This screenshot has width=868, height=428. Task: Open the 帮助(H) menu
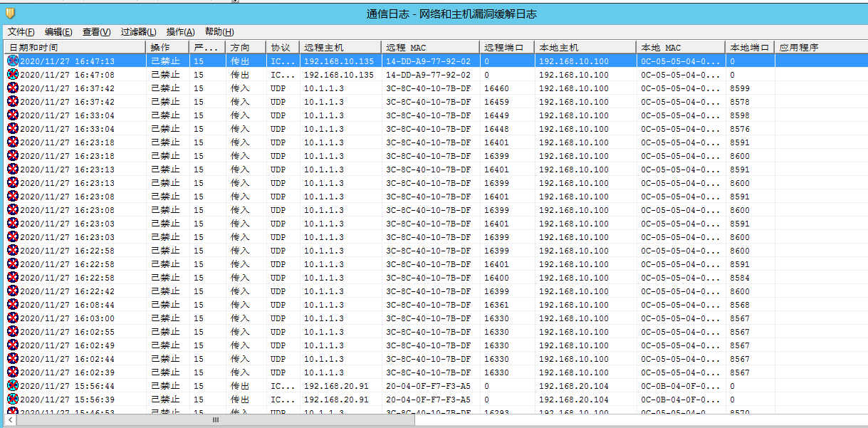point(219,32)
